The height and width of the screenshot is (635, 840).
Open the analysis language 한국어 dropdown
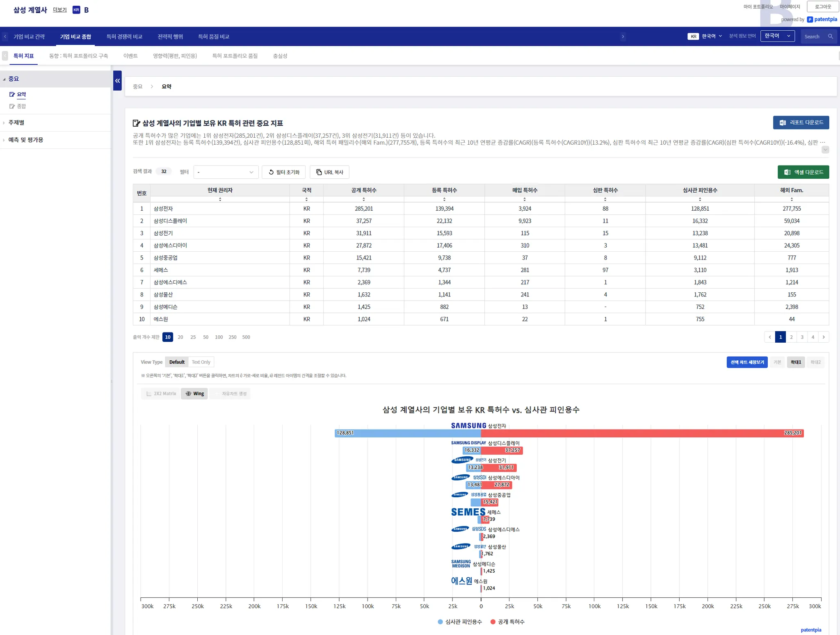[x=777, y=36]
